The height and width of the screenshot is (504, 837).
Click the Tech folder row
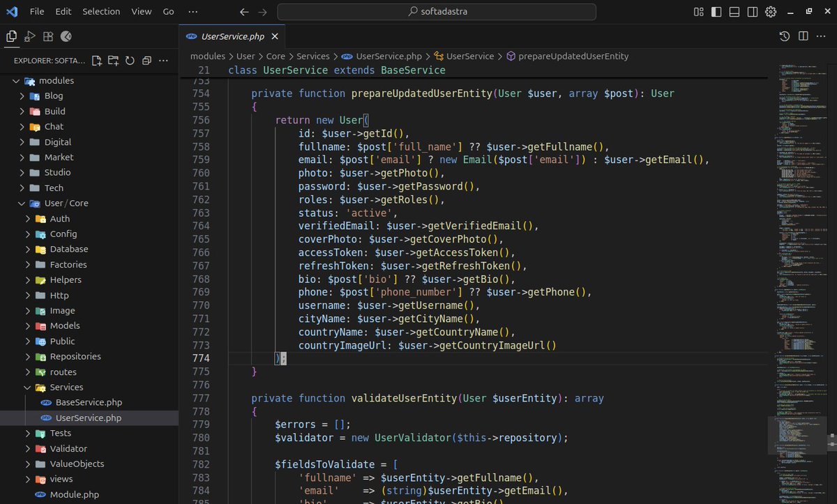[89, 188]
